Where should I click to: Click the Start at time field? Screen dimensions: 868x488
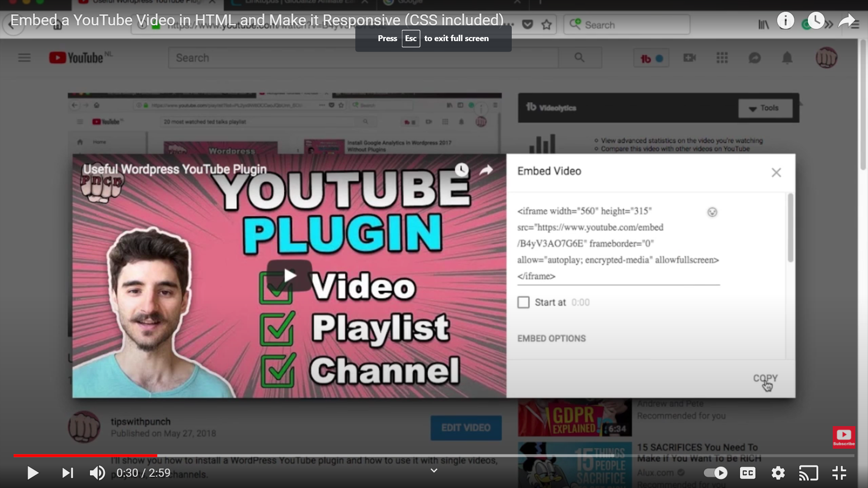point(580,302)
